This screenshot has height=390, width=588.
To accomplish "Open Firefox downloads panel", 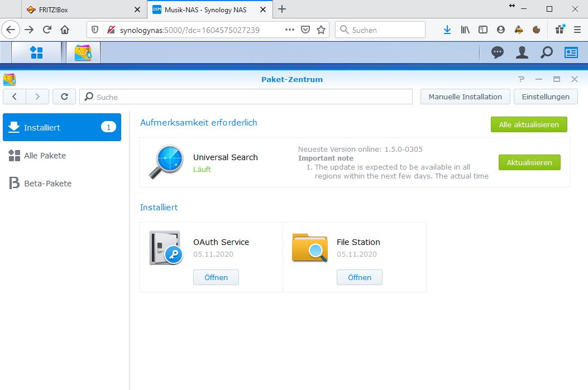I will click(x=447, y=30).
